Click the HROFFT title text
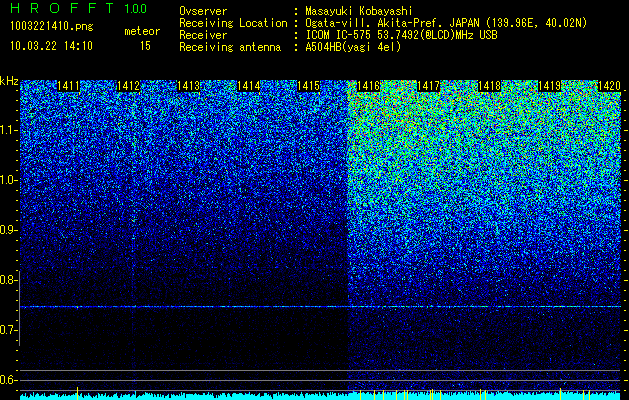This screenshot has width=629, height=400. point(62,8)
